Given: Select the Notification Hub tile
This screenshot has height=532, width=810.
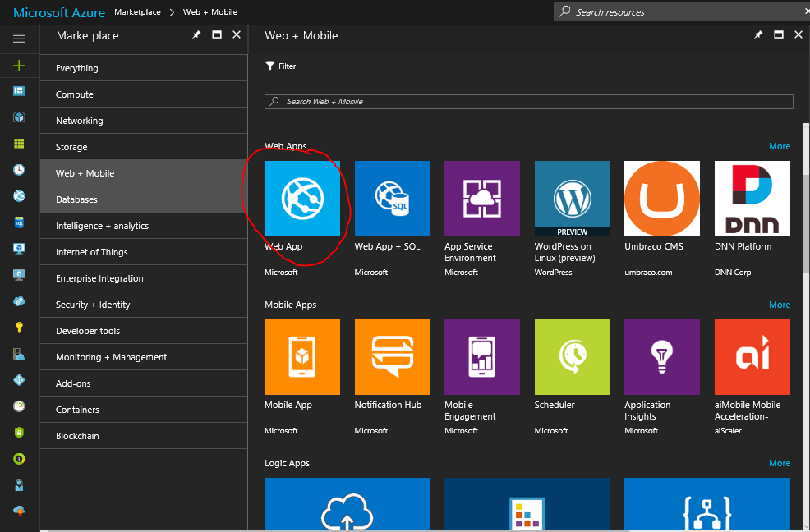Looking at the screenshot, I should coord(392,357).
